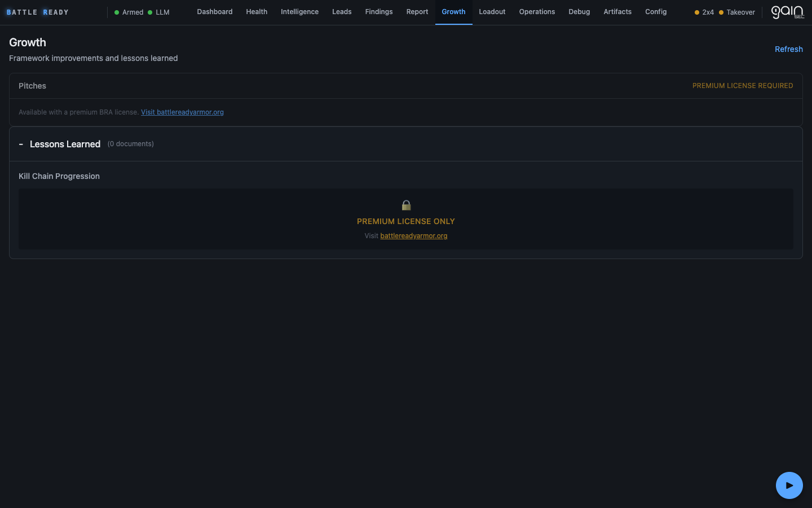Click the padlock icon under Kill Chain Progression
Viewport: 812px width, 508px height.
coord(406,205)
